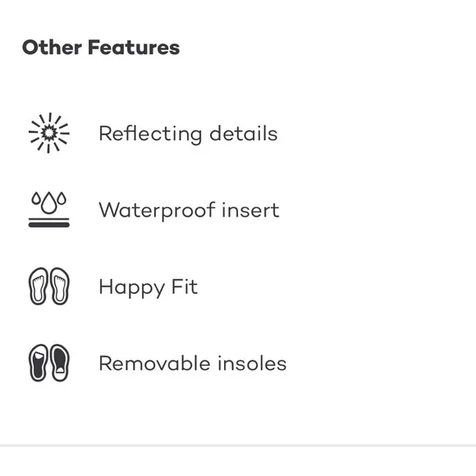Open the Removable insoles text label
The width and height of the screenshot is (476, 476).
tap(193, 363)
